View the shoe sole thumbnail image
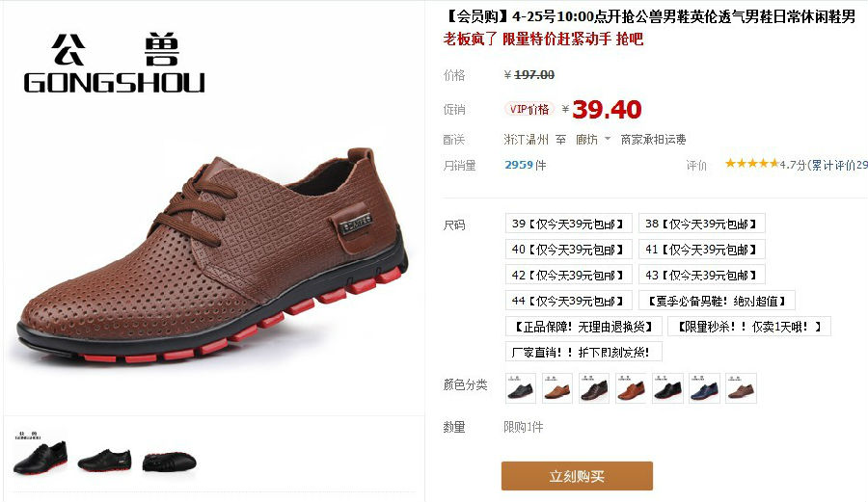The height and width of the screenshot is (502, 868). point(170,462)
